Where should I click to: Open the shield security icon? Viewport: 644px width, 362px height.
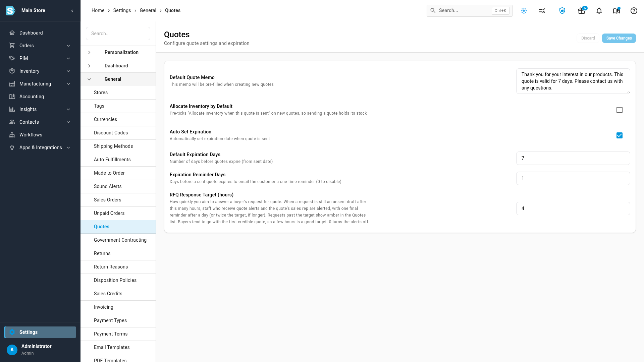pyautogui.click(x=562, y=11)
